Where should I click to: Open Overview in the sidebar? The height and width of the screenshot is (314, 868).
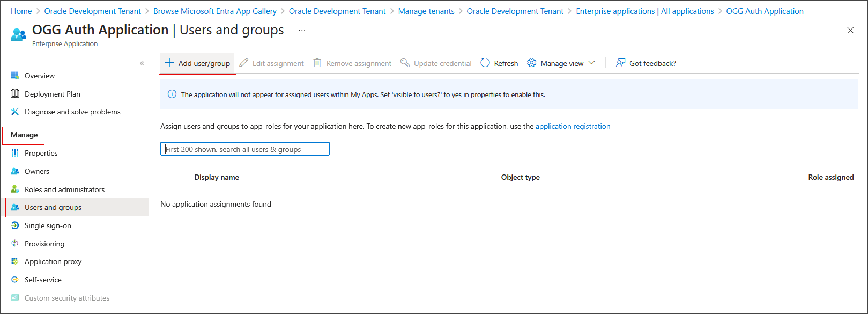point(40,76)
